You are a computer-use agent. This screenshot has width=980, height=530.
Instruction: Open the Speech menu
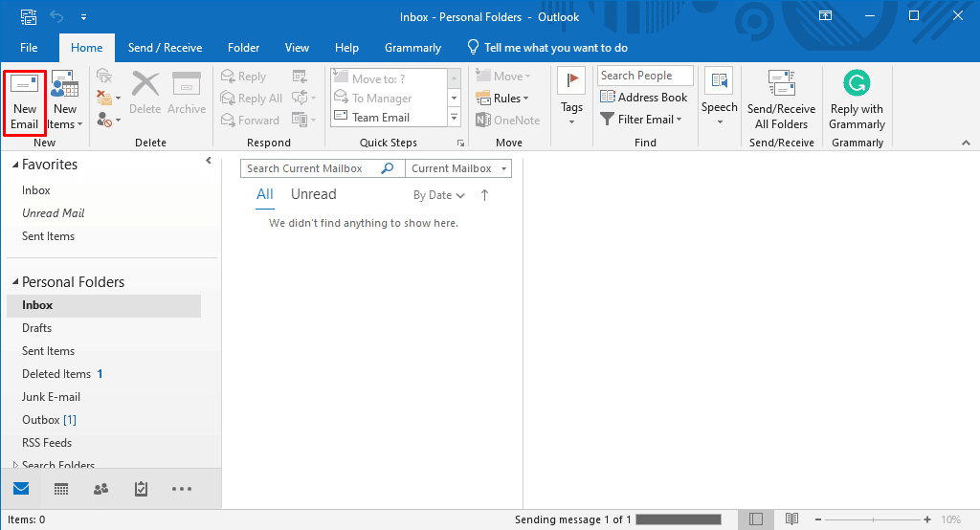[x=719, y=97]
